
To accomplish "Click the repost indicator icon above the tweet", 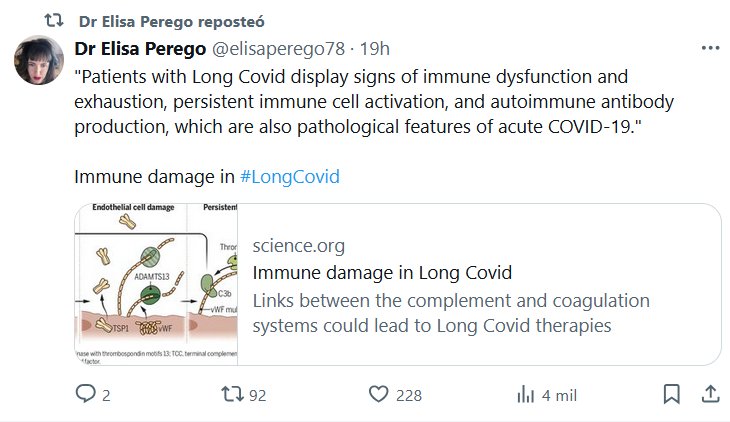I will [54, 20].
